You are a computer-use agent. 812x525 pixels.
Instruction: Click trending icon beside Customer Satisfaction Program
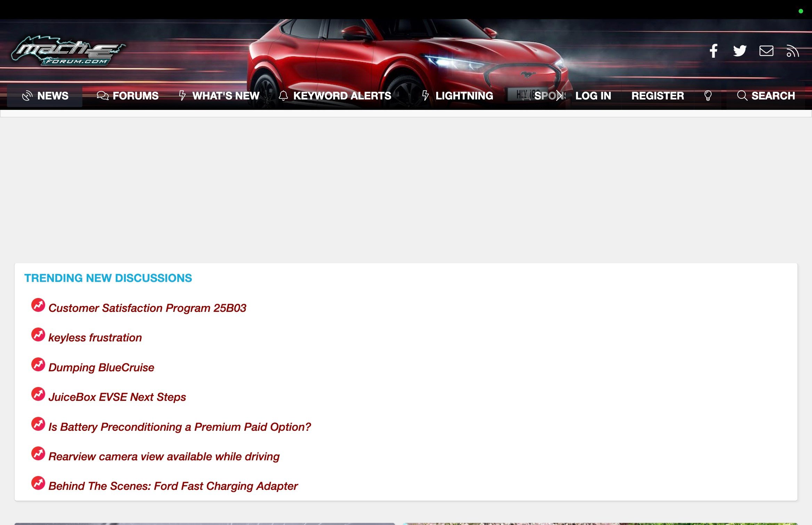pos(38,305)
